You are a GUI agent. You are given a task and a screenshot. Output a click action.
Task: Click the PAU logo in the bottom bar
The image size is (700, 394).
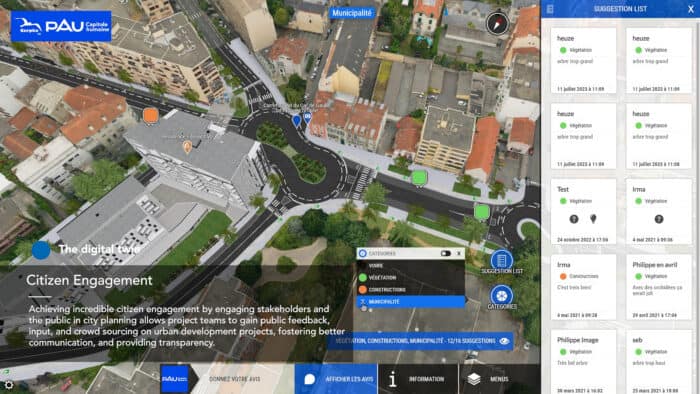175,379
